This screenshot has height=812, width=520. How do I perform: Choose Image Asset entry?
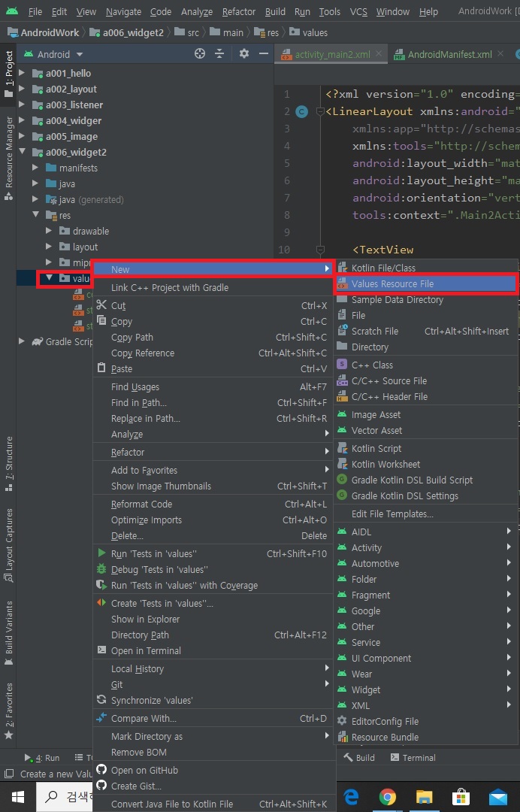(426, 414)
